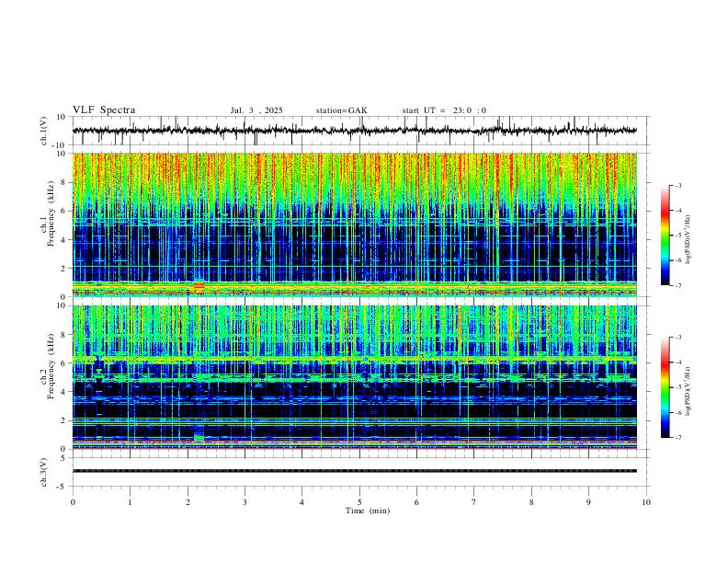Click the ch.1 voltage waveform trace
Viewport: 728px width, 563px height.
(355, 131)
